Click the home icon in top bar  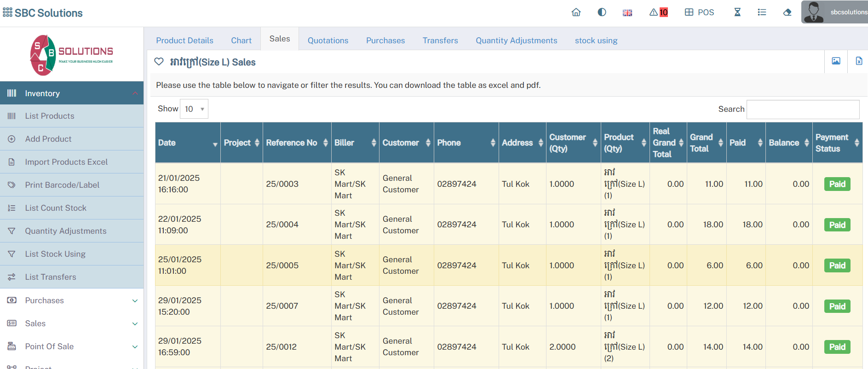576,12
